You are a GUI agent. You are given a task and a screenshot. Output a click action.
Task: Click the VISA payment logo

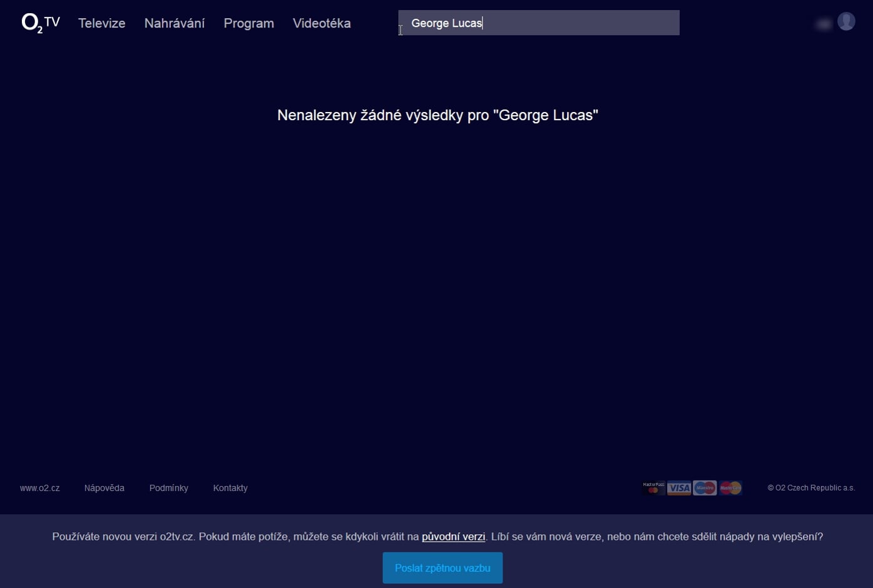click(679, 488)
